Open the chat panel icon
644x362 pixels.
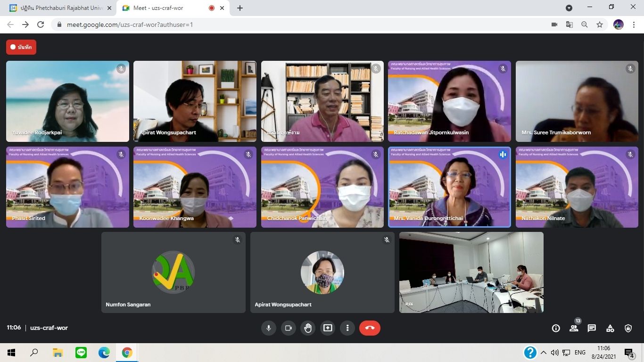(x=592, y=329)
